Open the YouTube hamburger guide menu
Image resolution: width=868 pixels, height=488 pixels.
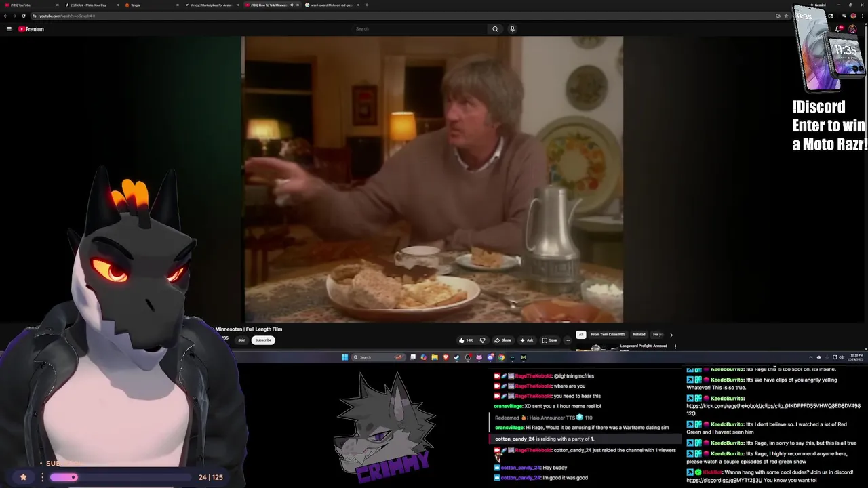(9, 29)
